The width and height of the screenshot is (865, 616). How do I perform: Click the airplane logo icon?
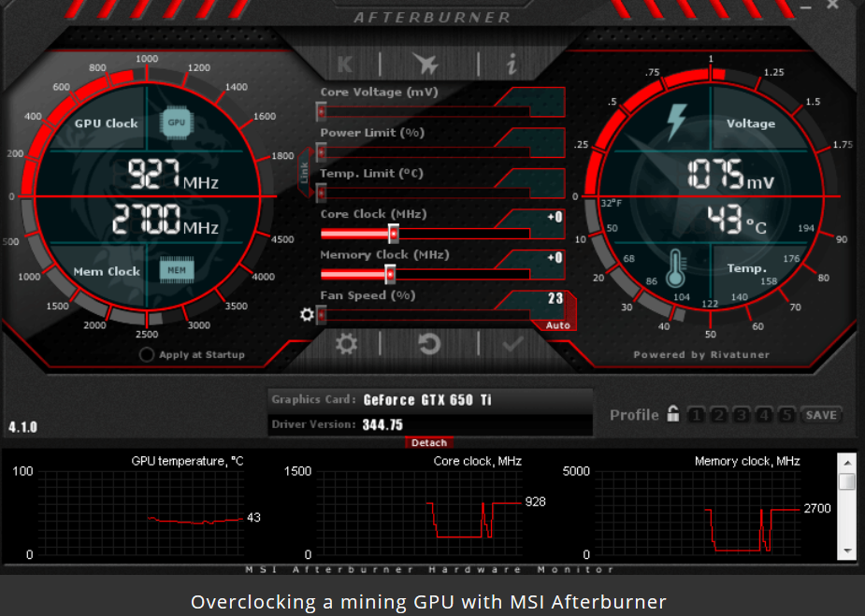click(425, 64)
